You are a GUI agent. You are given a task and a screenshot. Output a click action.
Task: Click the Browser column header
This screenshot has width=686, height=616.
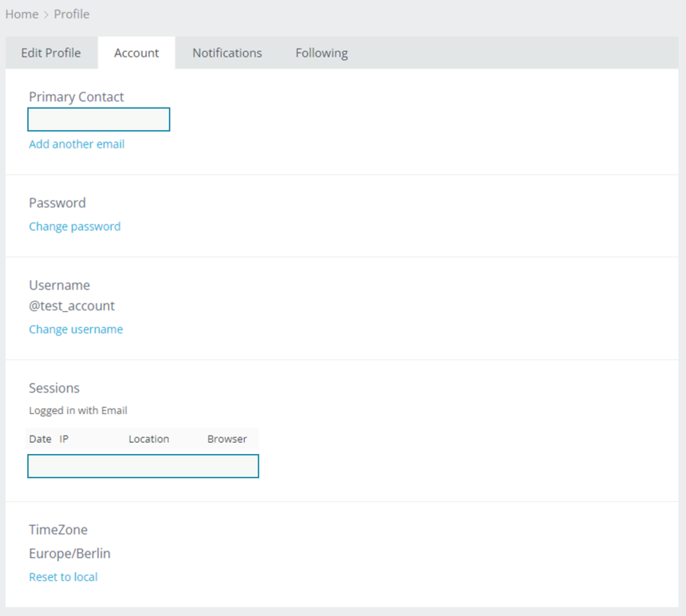coord(227,439)
